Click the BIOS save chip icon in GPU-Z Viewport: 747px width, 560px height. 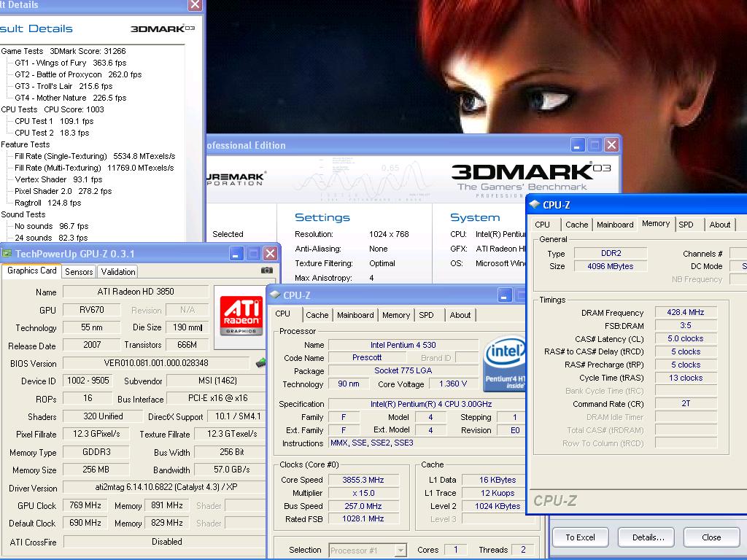point(260,363)
